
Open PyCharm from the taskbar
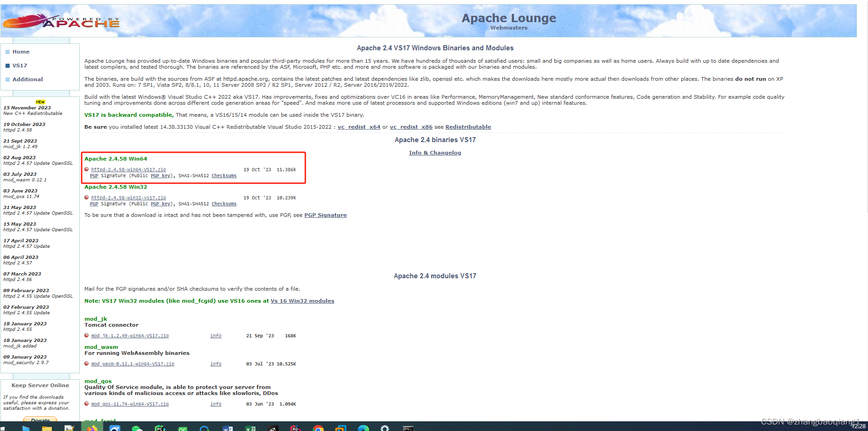click(160, 428)
